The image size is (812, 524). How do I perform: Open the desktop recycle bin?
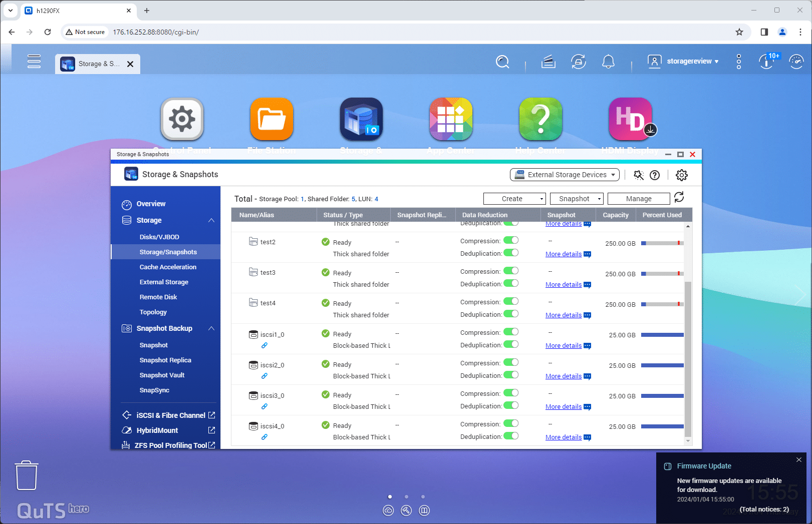click(x=27, y=475)
